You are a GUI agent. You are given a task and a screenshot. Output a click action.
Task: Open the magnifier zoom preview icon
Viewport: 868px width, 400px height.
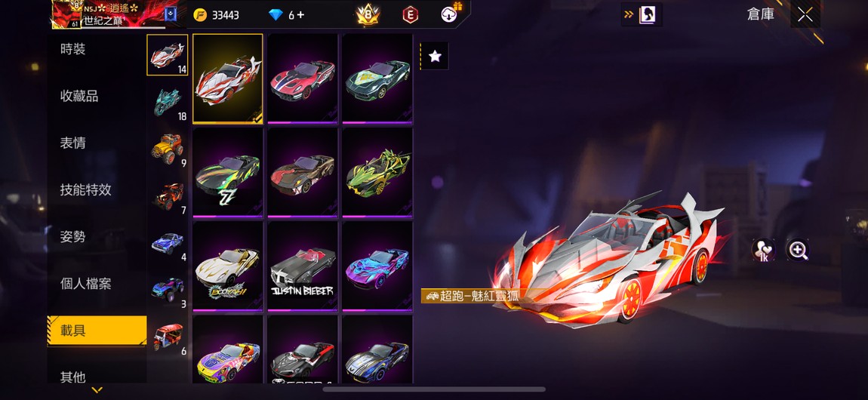[798, 250]
